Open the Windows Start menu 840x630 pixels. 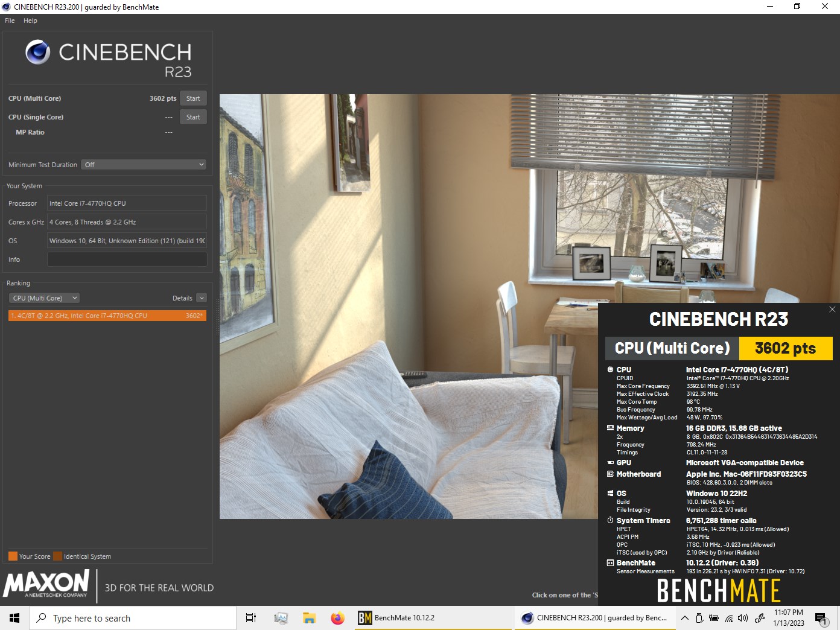coord(14,618)
